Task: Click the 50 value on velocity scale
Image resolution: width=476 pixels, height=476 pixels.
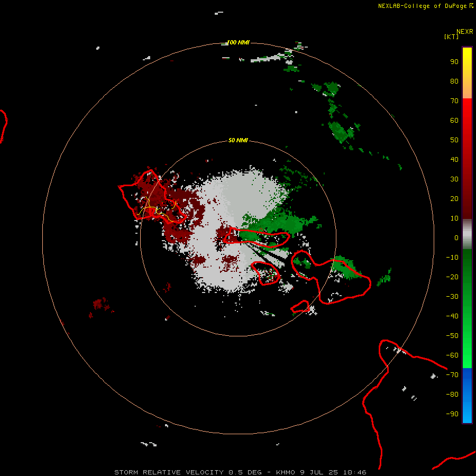Action: point(454,140)
